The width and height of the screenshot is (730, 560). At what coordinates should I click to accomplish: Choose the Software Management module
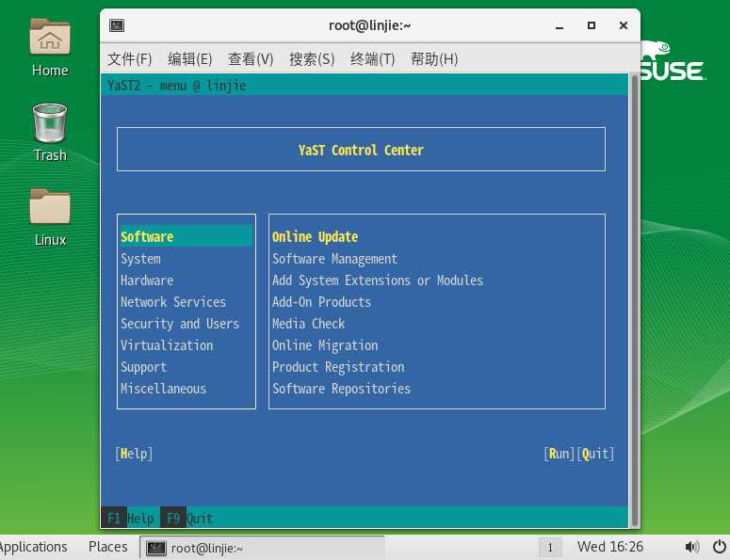[334, 259]
